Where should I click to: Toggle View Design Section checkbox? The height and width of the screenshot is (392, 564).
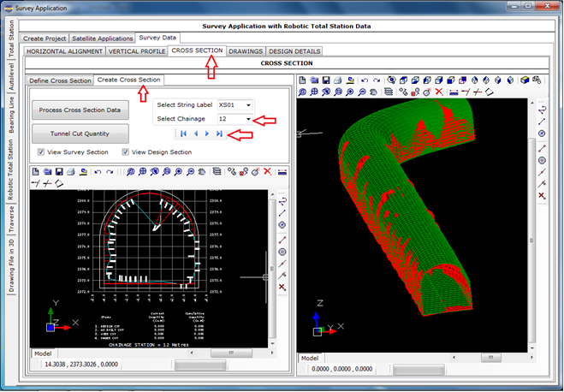coord(125,151)
